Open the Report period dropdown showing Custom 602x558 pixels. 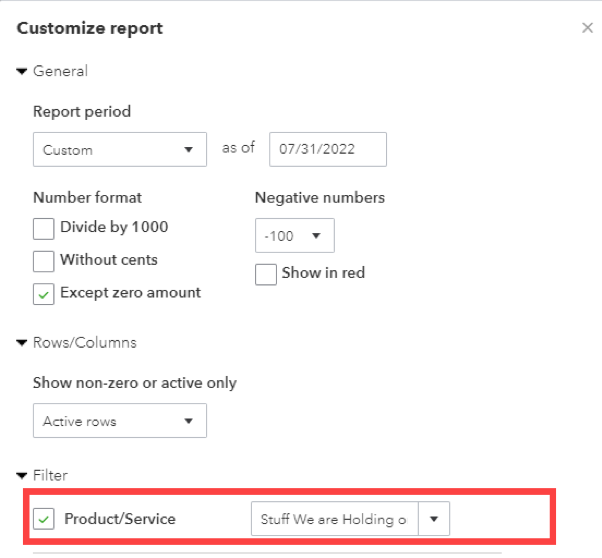pyautogui.click(x=119, y=150)
